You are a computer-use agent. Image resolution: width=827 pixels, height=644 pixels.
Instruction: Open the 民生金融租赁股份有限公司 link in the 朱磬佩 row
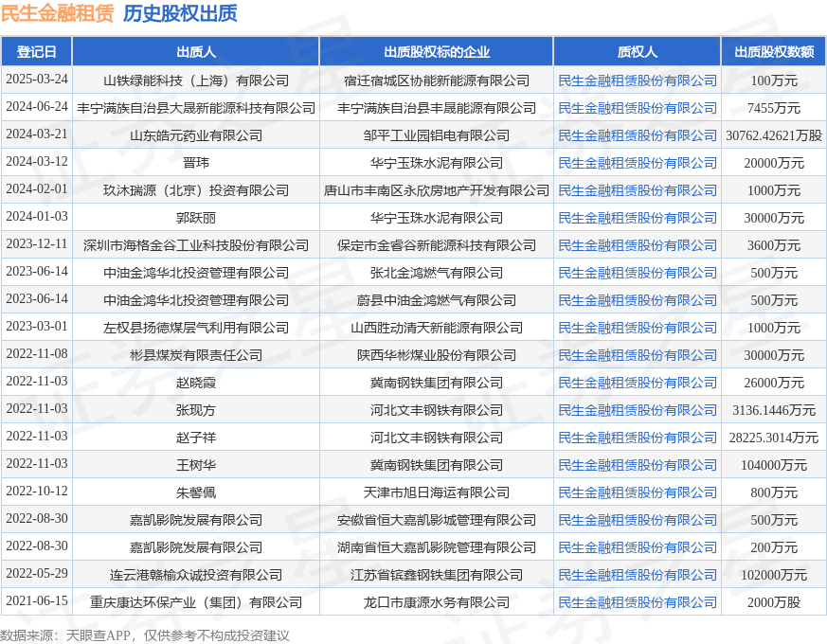638,492
